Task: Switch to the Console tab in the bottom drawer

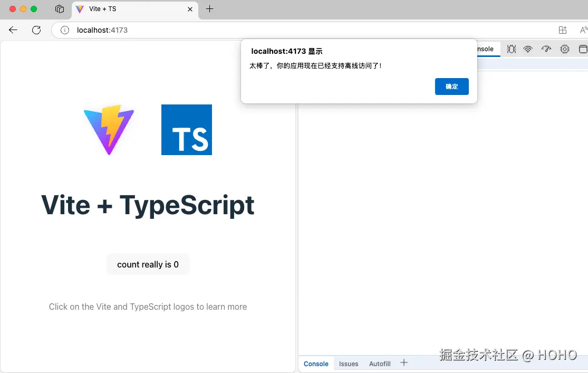Action: point(316,364)
